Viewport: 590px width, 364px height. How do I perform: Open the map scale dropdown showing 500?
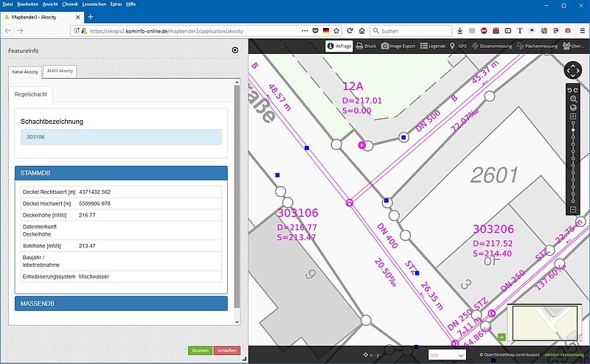[448, 355]
